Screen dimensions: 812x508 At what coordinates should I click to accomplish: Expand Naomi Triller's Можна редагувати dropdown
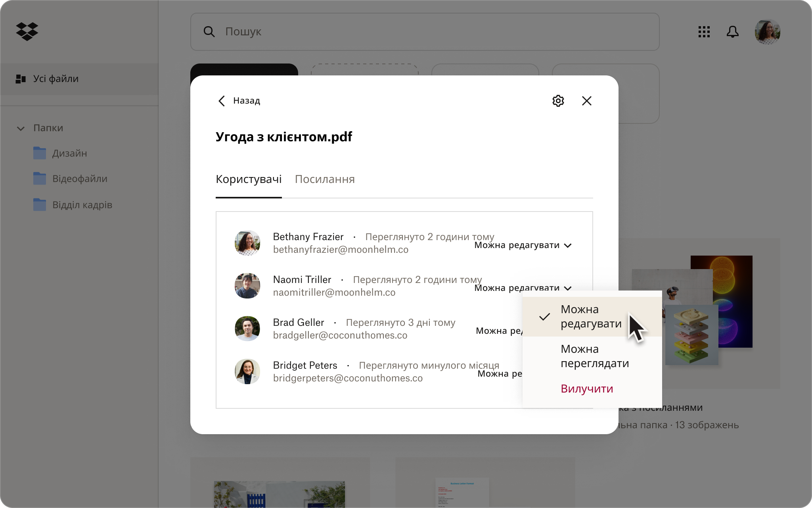tap(523, 288)
